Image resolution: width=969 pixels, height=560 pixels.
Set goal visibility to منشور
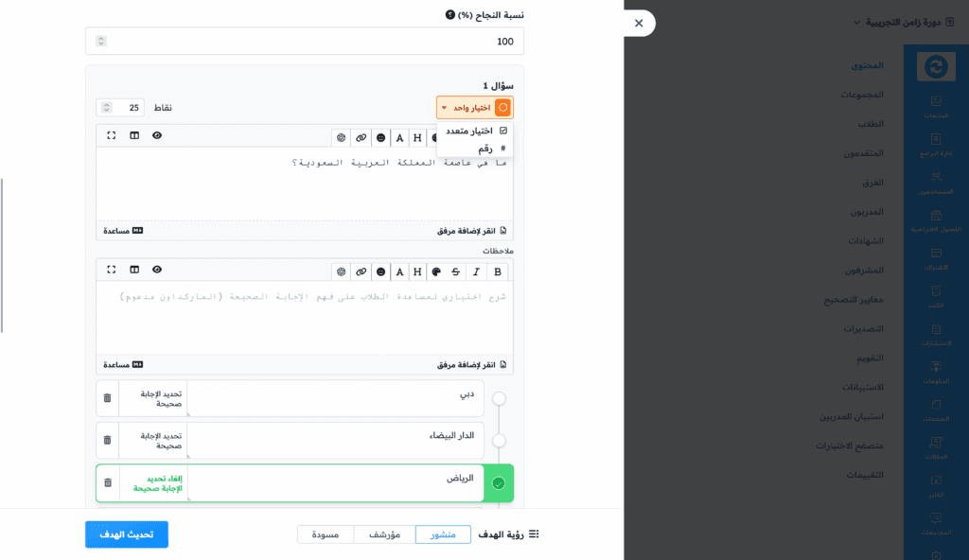tap(443, 534)
